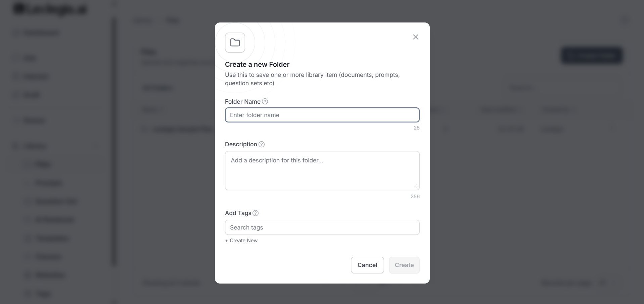Click the blurred app logo at top left
This screenshot has height=304, width=644.
[x=50, y=9]
